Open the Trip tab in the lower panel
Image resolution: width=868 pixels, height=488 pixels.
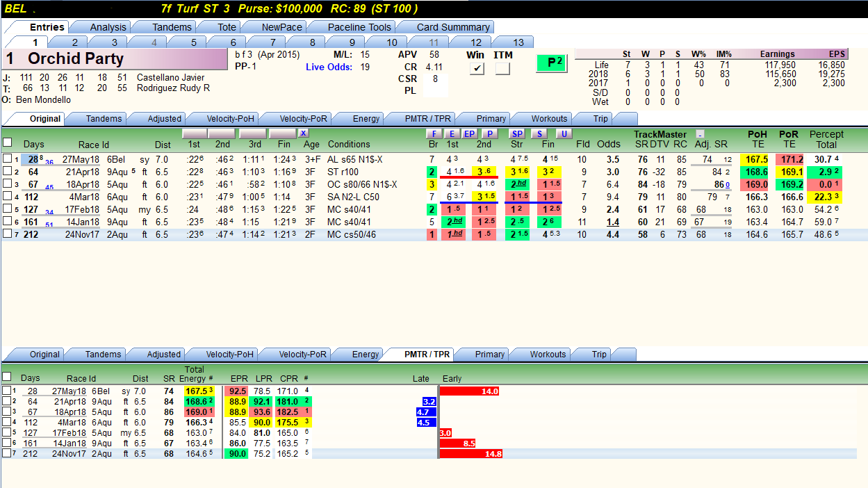click(x=599, y=355)
